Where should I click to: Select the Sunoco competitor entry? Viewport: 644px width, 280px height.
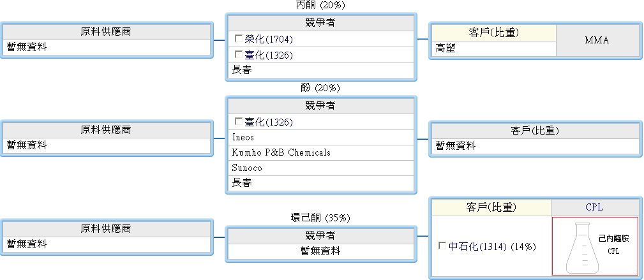[x=247, y=168]
